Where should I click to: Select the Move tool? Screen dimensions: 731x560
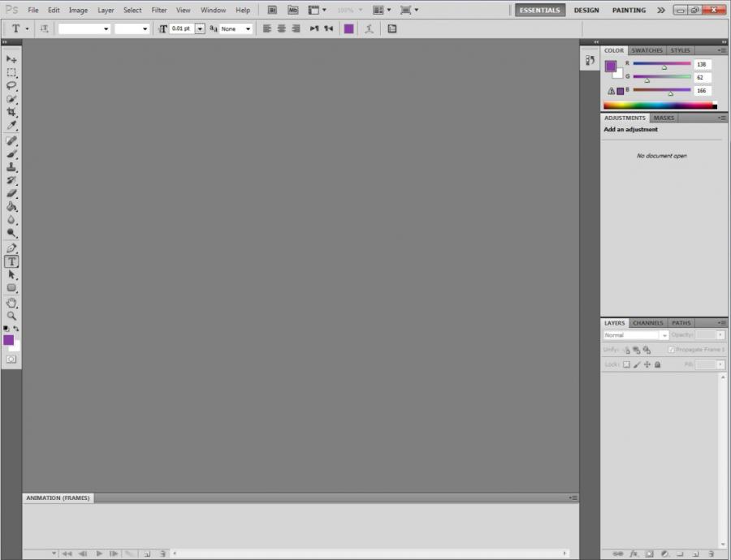11,59
